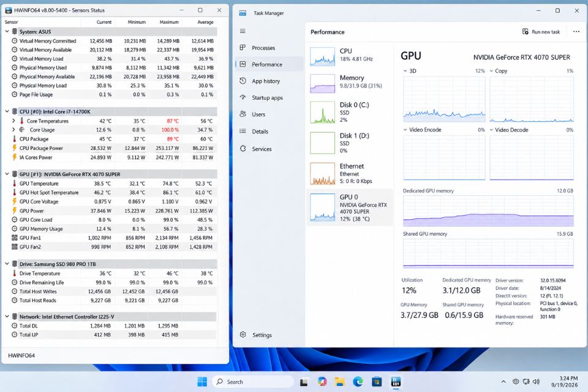Select the Ethernet performance item

[350, 174]
